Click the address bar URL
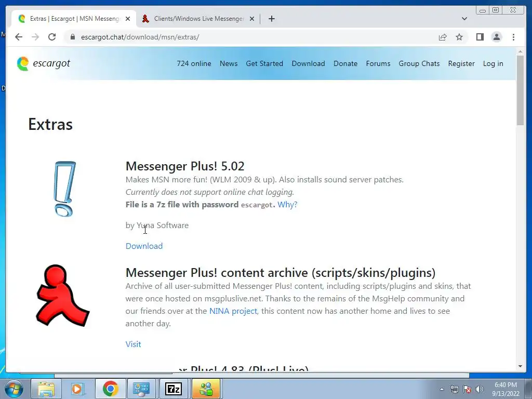Image resolution: width=532 pixels, height=399 pixels. click(x=140, y=37)
